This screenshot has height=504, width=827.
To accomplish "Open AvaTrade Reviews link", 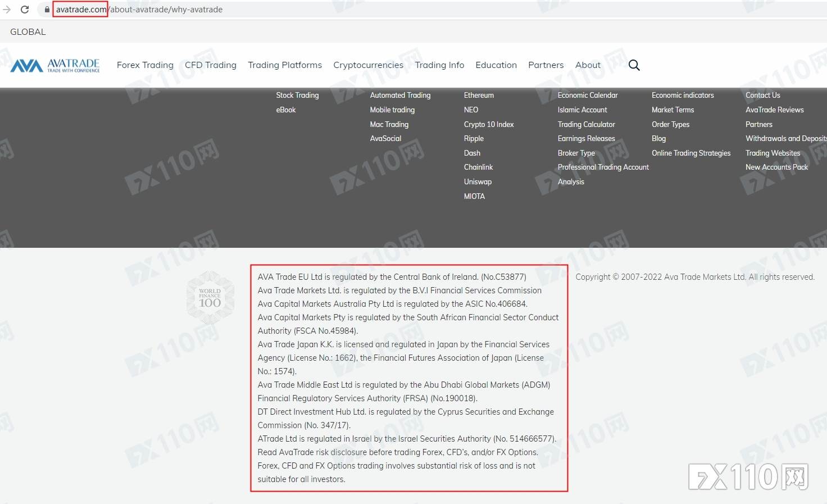I will pos(775,110).
